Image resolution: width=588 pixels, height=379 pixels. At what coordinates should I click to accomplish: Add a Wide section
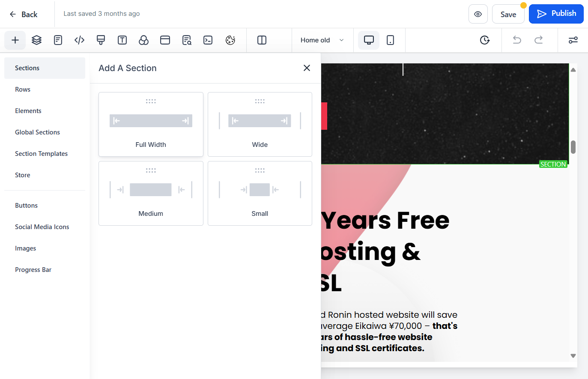click(x=260, y=124)
